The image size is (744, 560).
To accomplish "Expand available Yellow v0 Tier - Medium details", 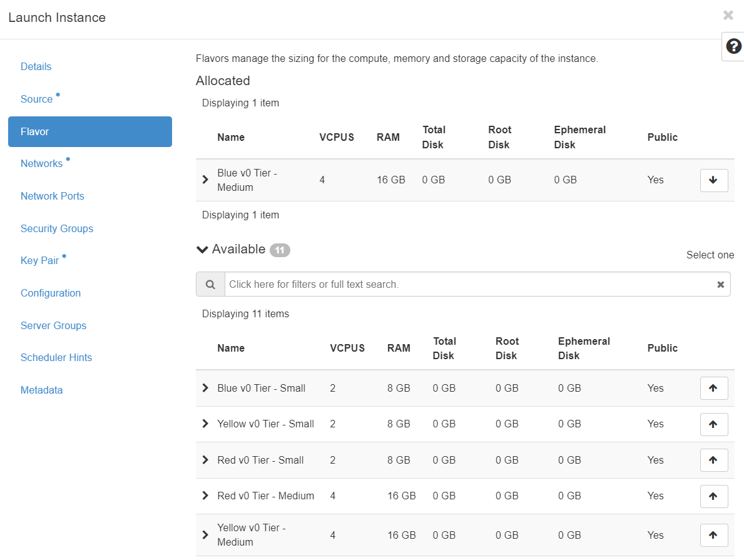I will 205,535.
